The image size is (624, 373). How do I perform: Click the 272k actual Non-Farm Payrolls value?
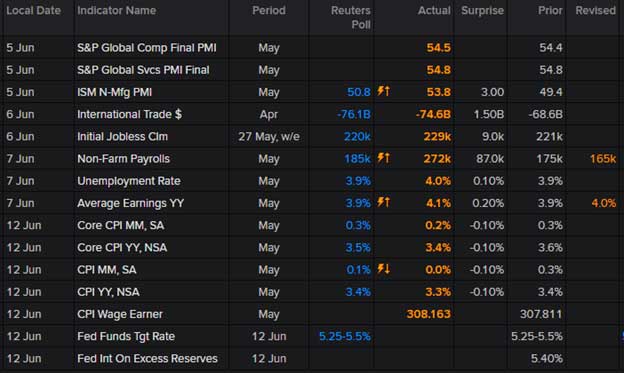437,159
